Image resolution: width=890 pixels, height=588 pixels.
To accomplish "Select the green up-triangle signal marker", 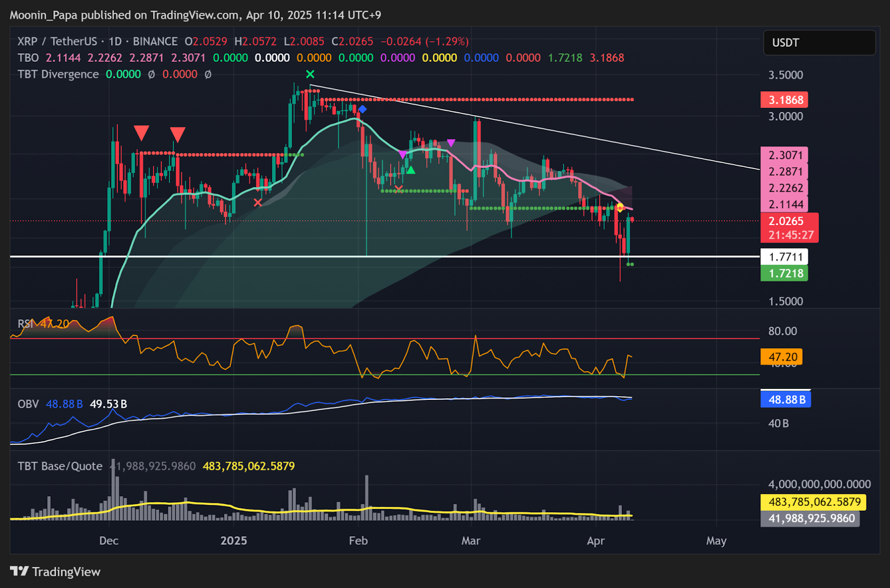I will tap(411, 170).
